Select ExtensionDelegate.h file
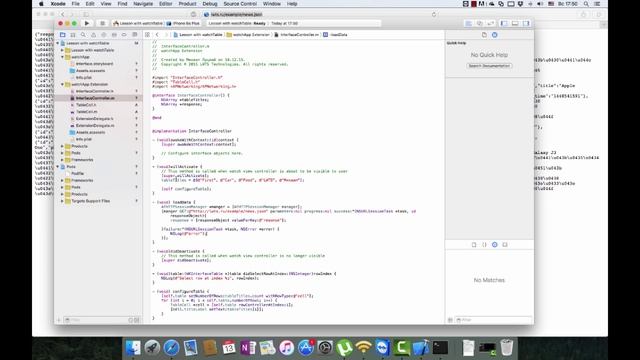The image size is (640, 360). point(95,118)
